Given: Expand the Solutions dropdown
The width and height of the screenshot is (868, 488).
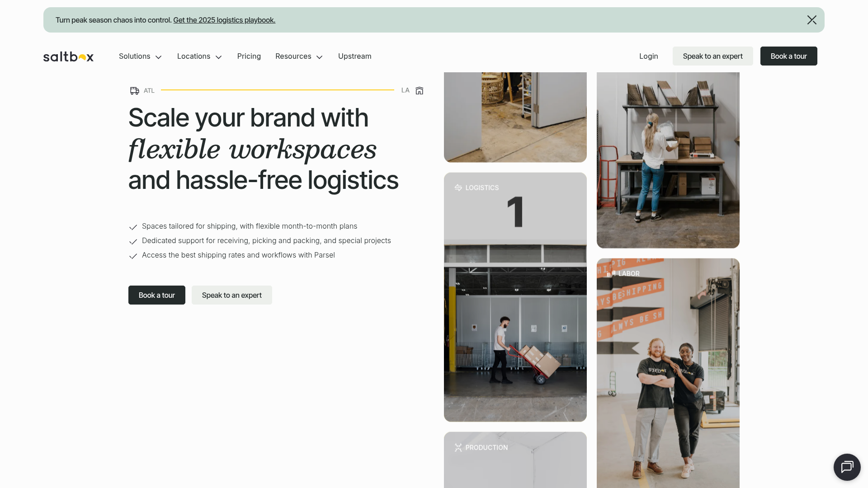Looking at the screenshot, I should 140,56.
